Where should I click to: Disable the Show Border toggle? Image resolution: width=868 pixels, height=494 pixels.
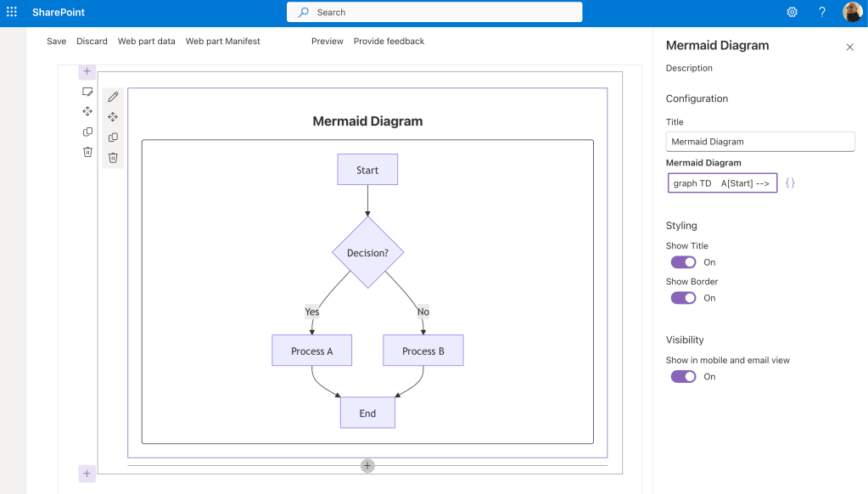pos(683,298)
